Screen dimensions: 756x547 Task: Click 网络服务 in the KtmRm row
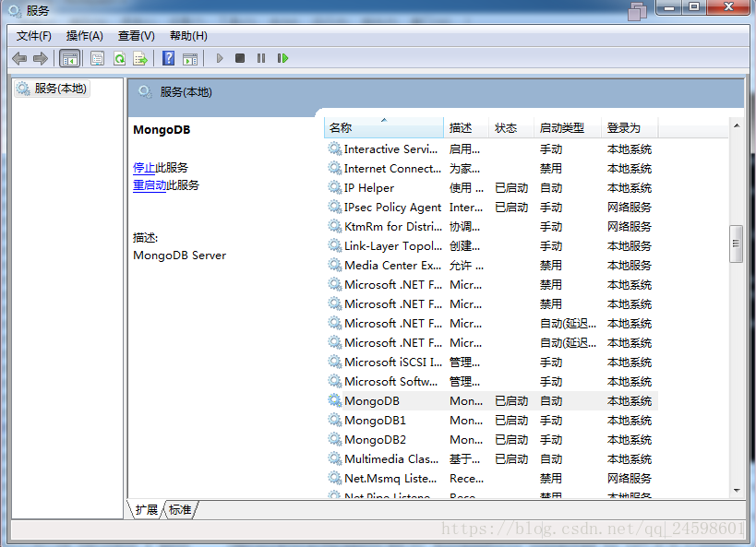point(630,227)
